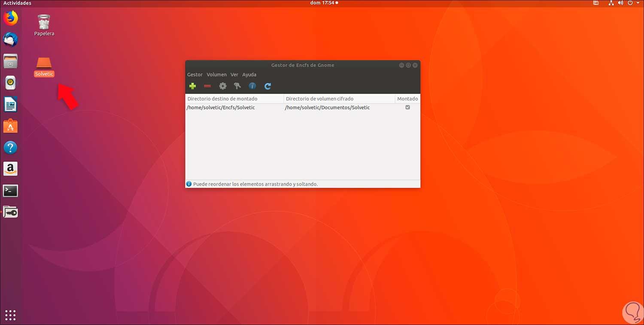Open the Terminal from the dock
644x325 pixels.
[10, 191]
